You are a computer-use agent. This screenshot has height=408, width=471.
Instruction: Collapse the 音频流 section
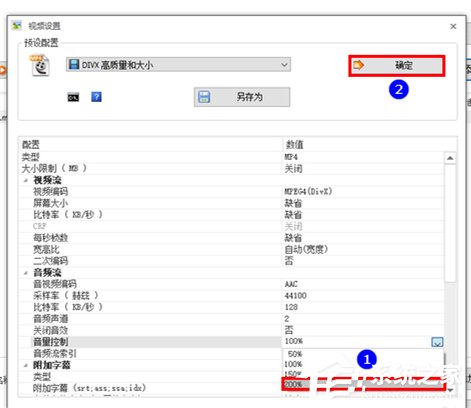coord(25,273)
